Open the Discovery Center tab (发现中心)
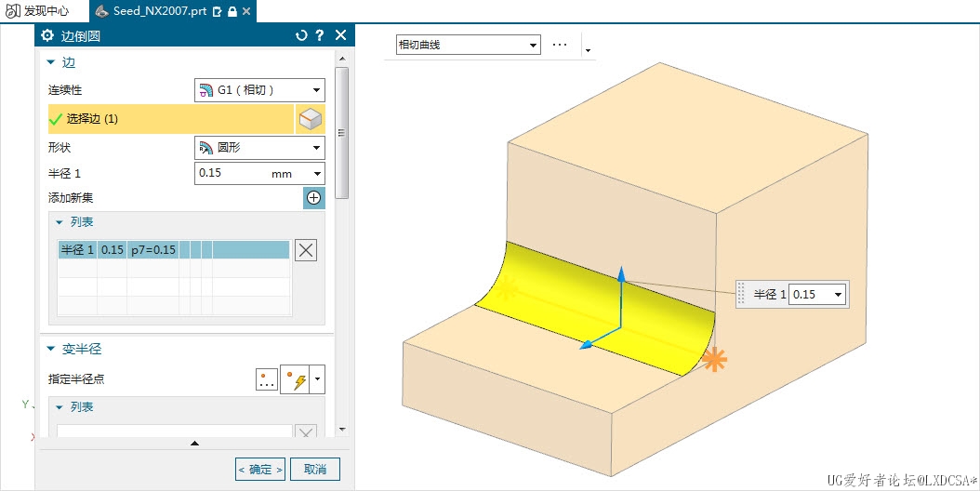 pos(37,10)
